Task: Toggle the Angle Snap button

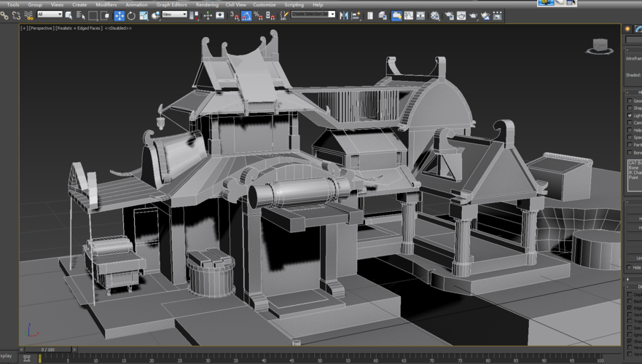Action: click(x=246, y=15)
